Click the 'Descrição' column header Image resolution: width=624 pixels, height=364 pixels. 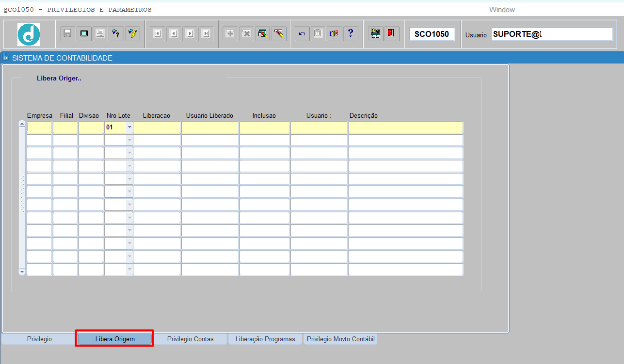tap(364, 115)
